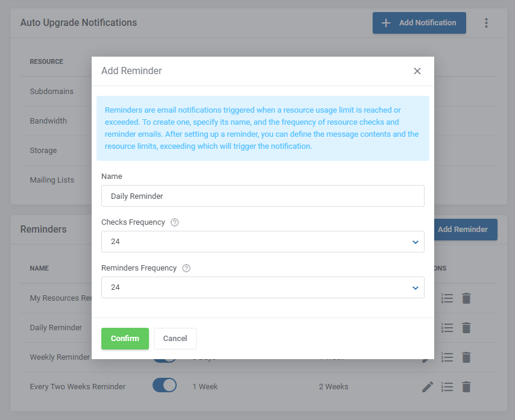The image size is (515, 420).
Task: Click the Add Reminder button behind dialog
Action: click(x=466, y=230)
